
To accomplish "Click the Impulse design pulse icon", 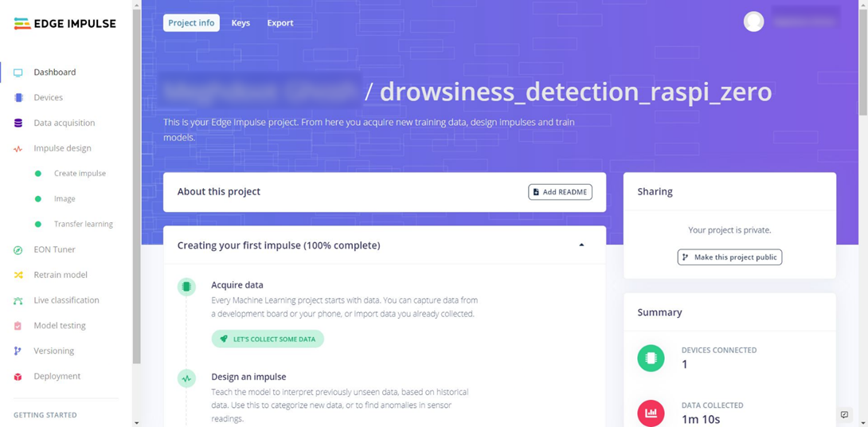I will click(18, 148).
